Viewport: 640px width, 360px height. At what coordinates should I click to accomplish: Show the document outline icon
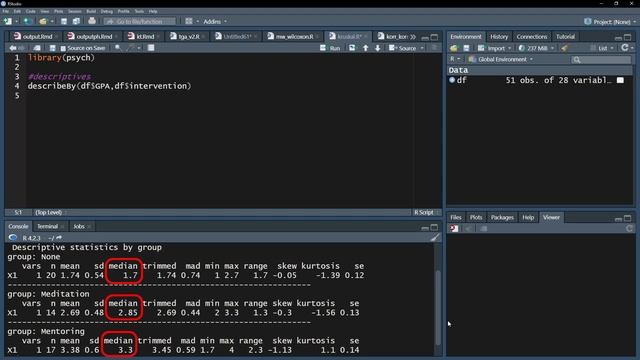pos(434,48)
